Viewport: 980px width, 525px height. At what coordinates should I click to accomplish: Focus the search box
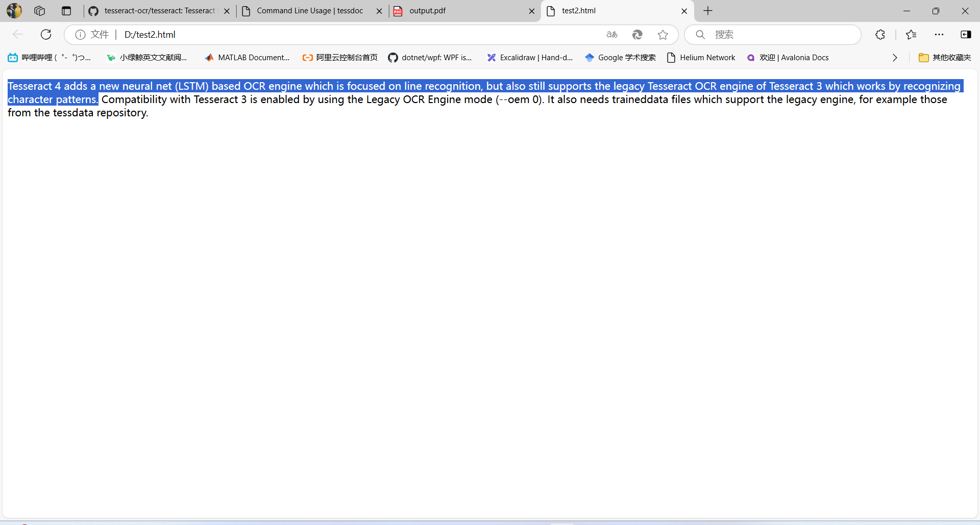(773, 34)
